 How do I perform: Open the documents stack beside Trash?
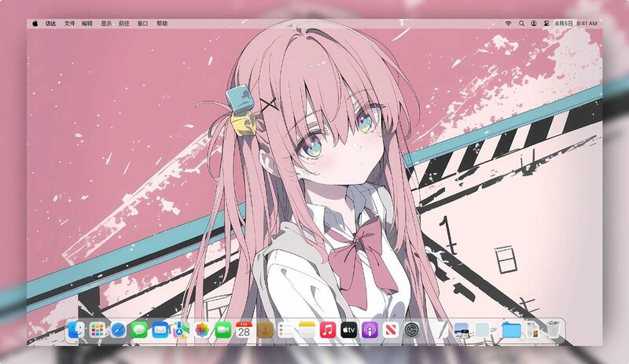532,330
